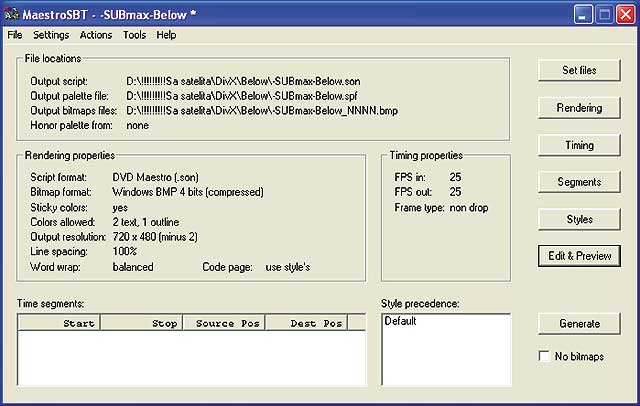Enable the No bitmaps checkbox

(544, 356)
